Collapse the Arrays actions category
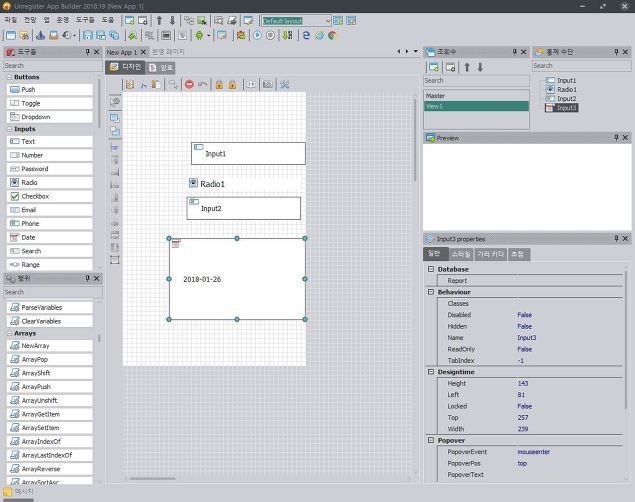The width and height of the screenshot is (635, 502). click(x=10, y=333)
